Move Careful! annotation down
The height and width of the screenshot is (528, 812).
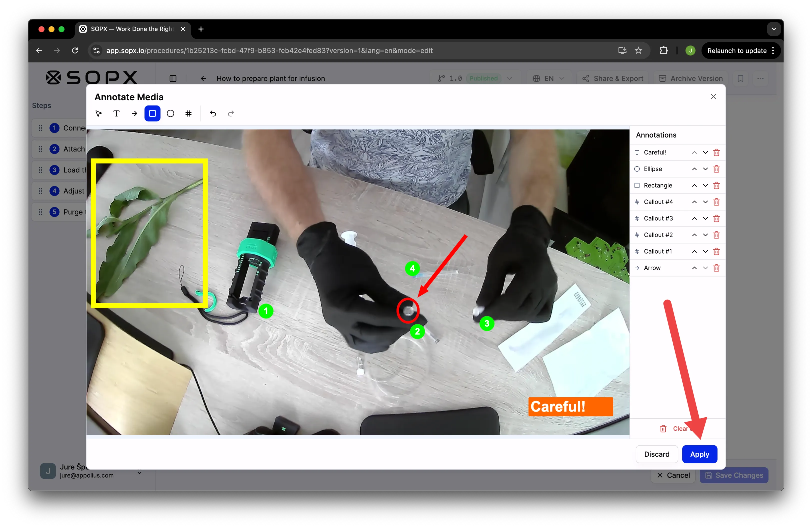pos(705,152)
